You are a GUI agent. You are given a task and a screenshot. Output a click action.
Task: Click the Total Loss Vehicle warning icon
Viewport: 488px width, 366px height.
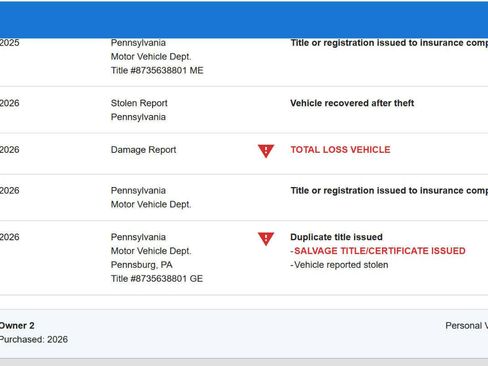click(x=266, y=151)
